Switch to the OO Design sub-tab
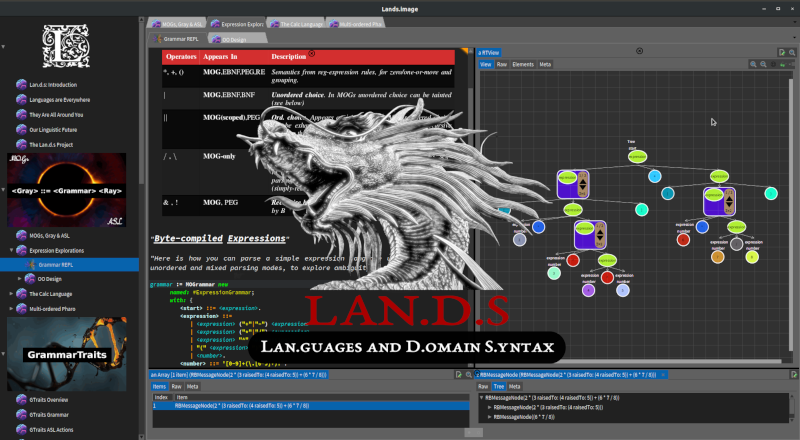The image size is (800, 440). tap(237, 39)
